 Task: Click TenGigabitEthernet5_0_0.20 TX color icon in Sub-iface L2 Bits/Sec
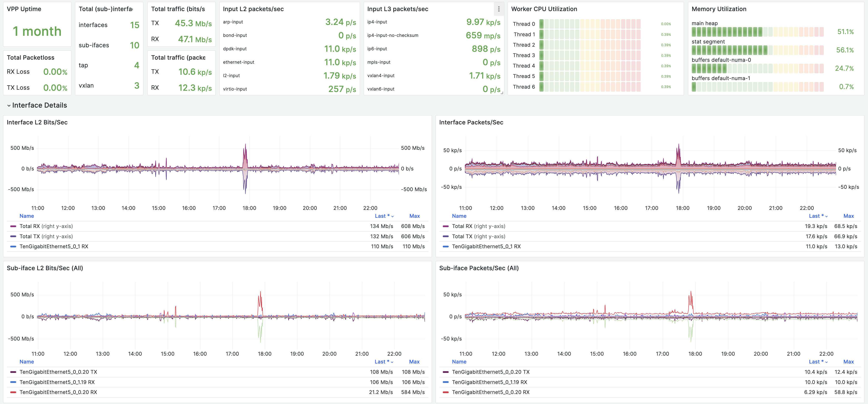(13, 372)
